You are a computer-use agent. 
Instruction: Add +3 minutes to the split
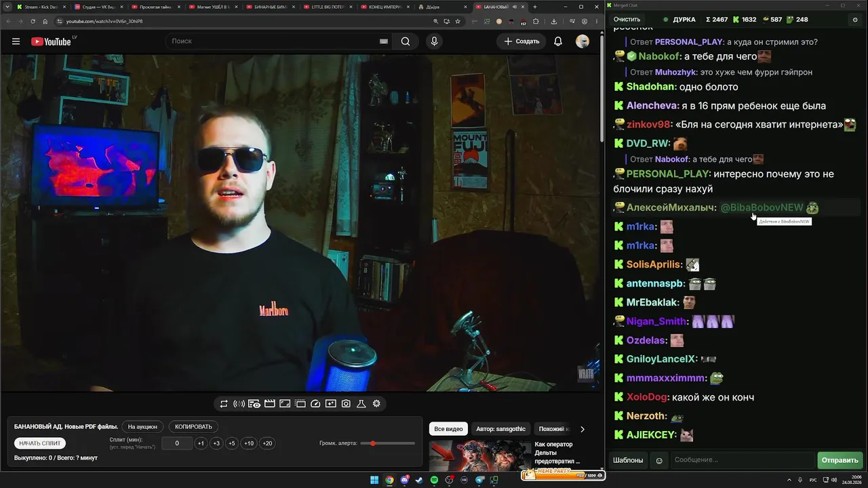click(216, 443)
